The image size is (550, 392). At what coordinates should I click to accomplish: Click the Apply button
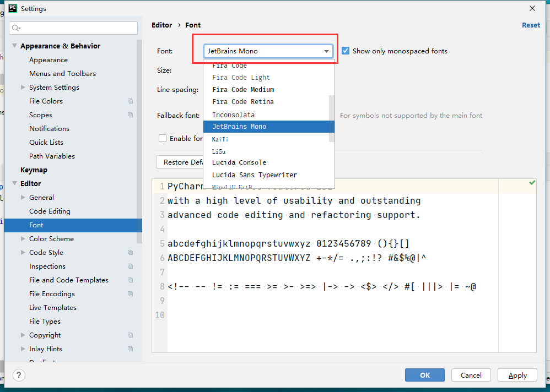click(x=517, y=375)
